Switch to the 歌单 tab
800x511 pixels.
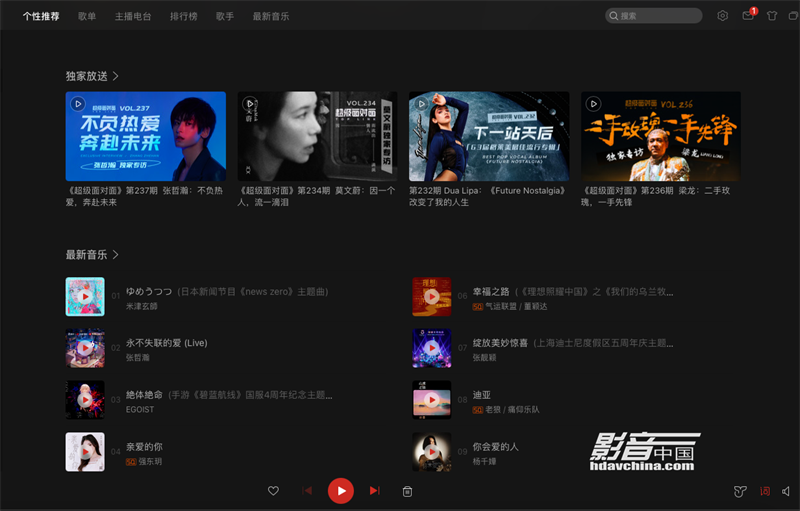click(87, 16)
